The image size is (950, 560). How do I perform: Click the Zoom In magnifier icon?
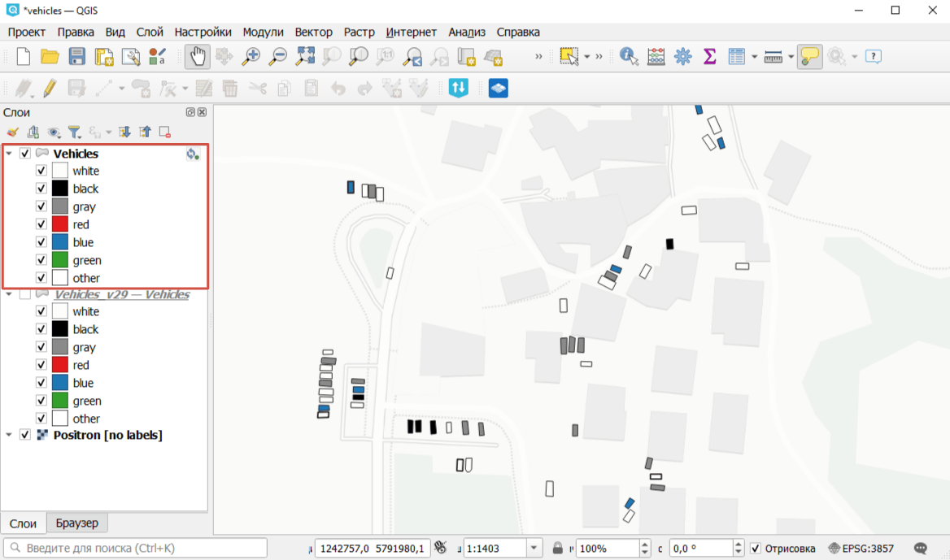click(x=252, y=56)
